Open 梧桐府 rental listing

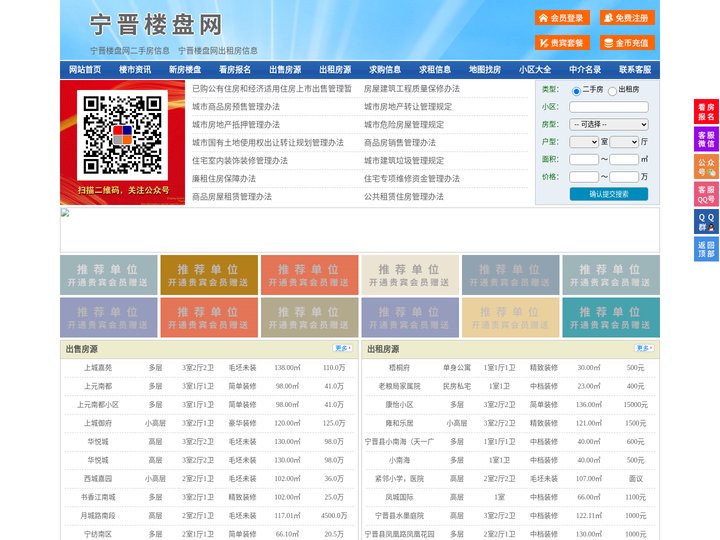[x=399, y=367]
